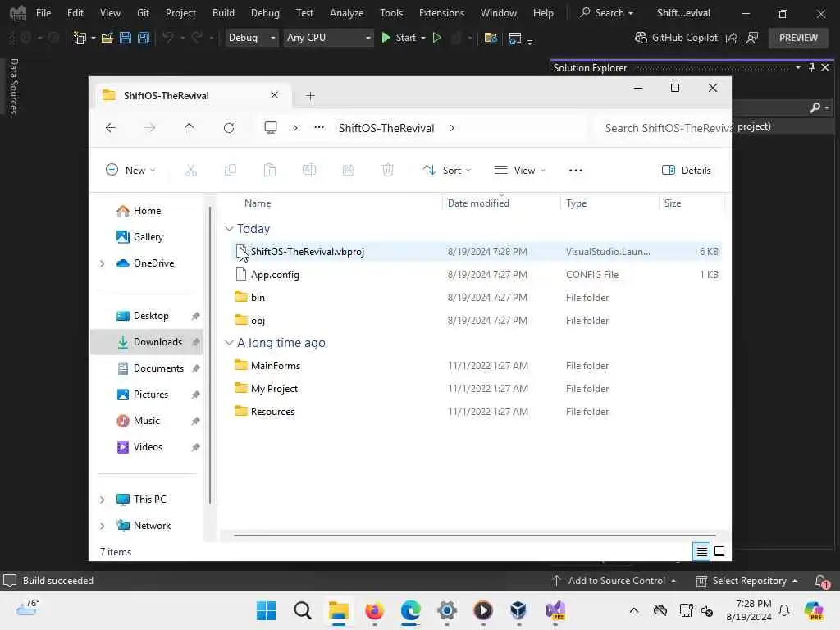This screenshot has height=630, width=840.
Task: Sort by the Date modified column header
Action: pyautogui.click(x=478, y=203)
